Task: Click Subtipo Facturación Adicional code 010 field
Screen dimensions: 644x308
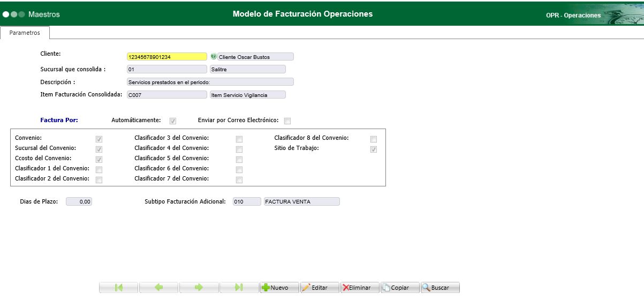Action: tap(246, 202)
